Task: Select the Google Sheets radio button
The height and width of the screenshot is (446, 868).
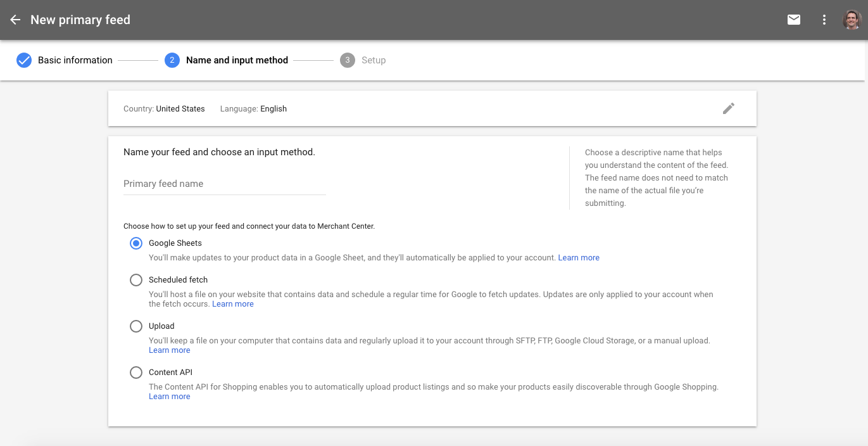Action: [x=136, y=243]
